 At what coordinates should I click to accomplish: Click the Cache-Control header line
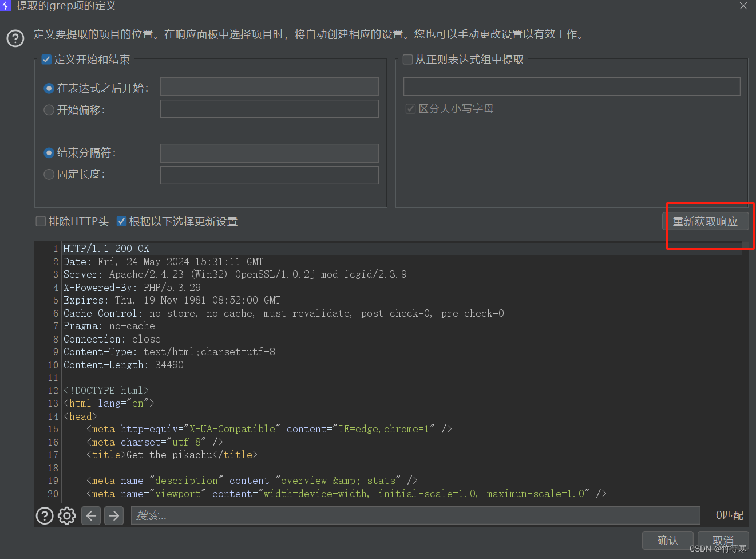283,313
